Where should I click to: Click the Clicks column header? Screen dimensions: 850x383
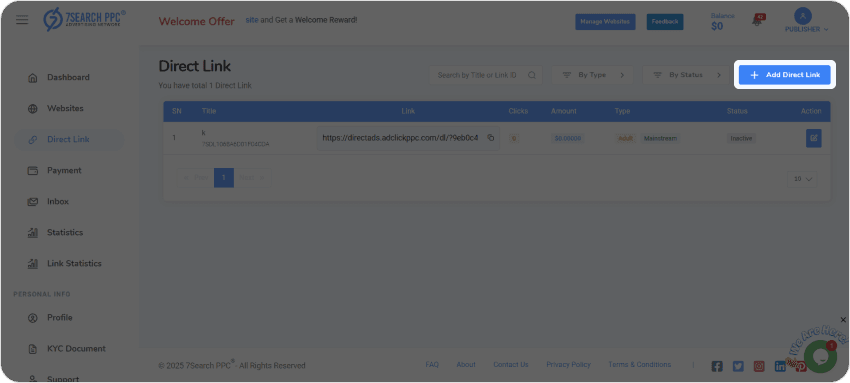518,111
